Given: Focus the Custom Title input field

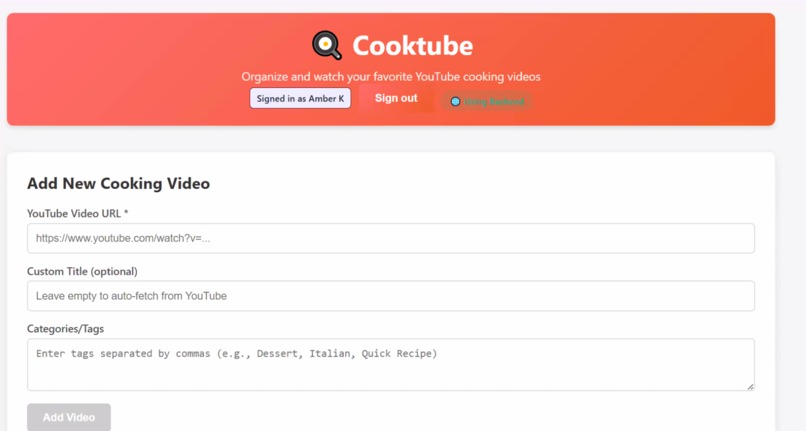Looking at the screenshot, I should (x=391, y=296).
